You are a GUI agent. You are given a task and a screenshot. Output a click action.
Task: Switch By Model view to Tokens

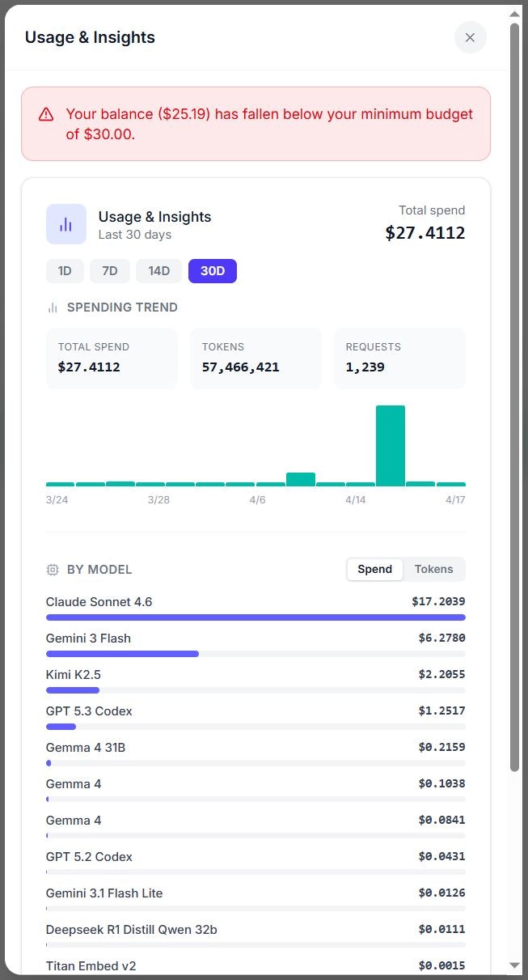434,569
